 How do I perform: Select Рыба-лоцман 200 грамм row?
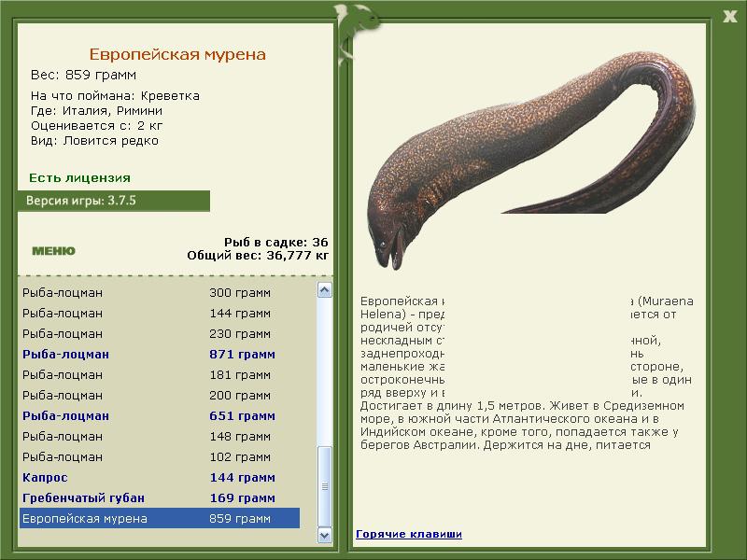click(160, 395)
